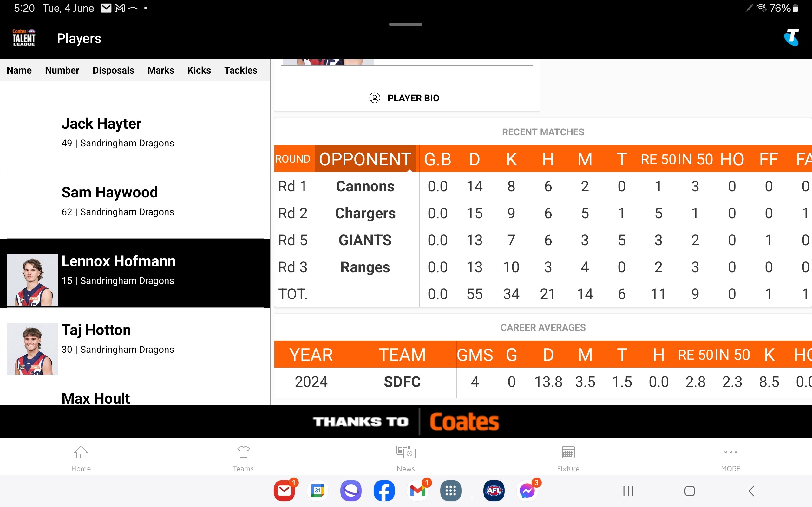Viewport: 812px width, 507px height.
Task: Select the Disposals sort column
Action: point(113,70)
